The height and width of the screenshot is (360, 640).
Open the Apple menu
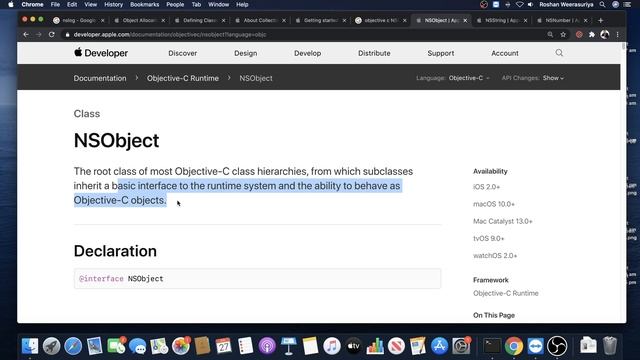tap(11, 4)
